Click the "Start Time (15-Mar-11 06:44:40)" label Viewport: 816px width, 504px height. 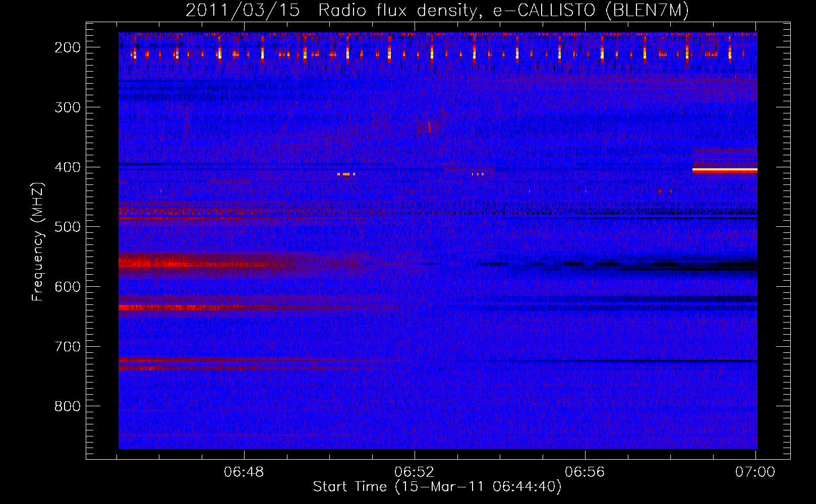(x=437, y=487)
